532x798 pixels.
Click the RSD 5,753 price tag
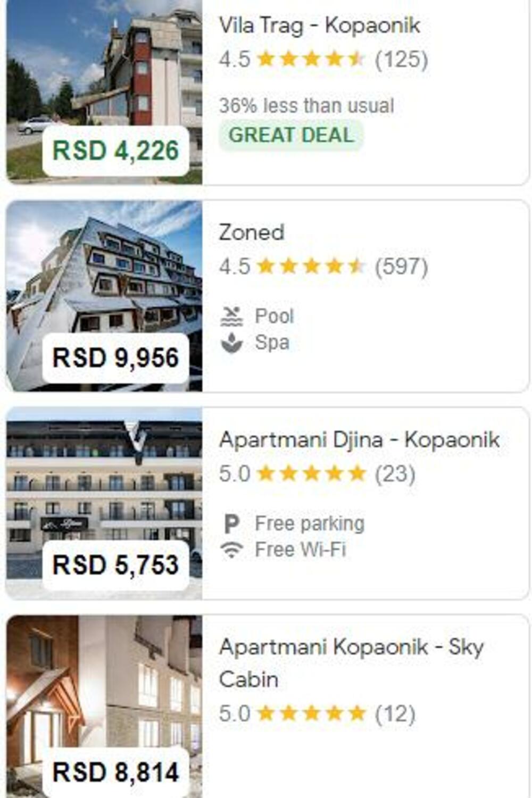click(x=115, y=565)
